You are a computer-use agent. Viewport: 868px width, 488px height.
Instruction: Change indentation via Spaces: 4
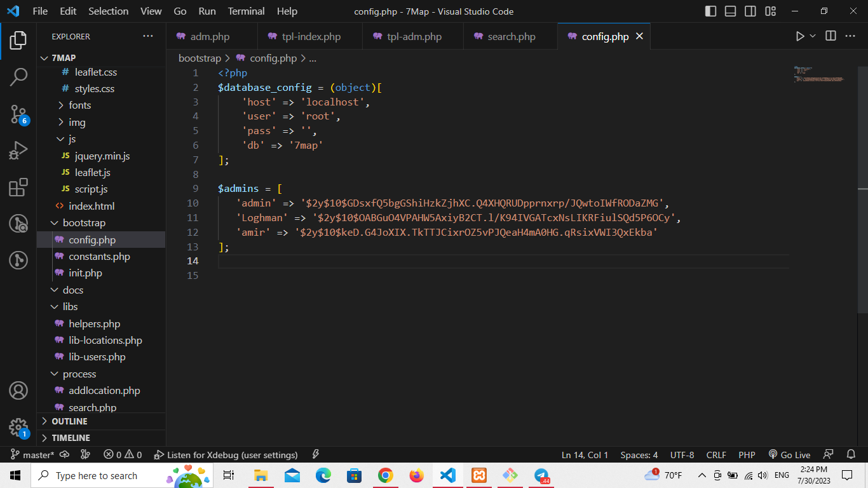tap(639, 455)
